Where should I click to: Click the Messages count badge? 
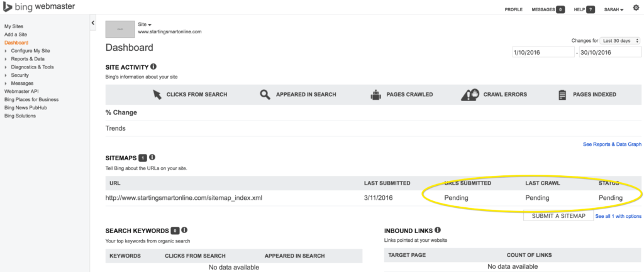(x=560, y=9)
